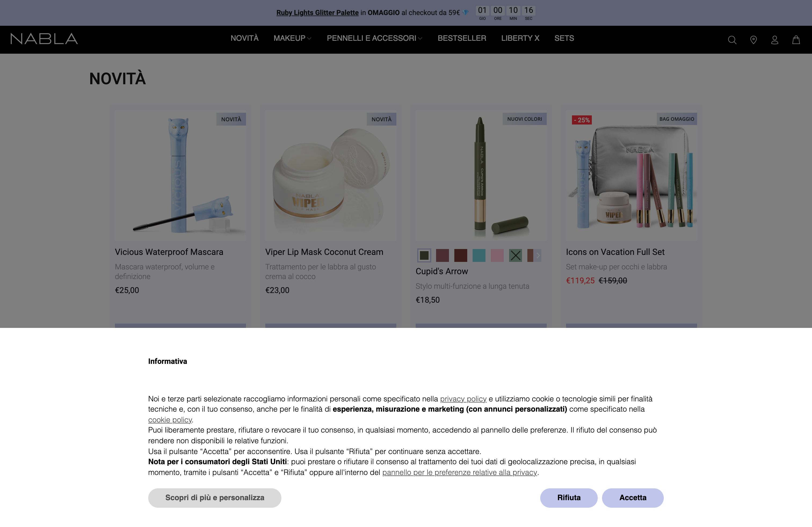812x527 pixels.
Task: Click the Accetta button
Action: click(633, 498)
